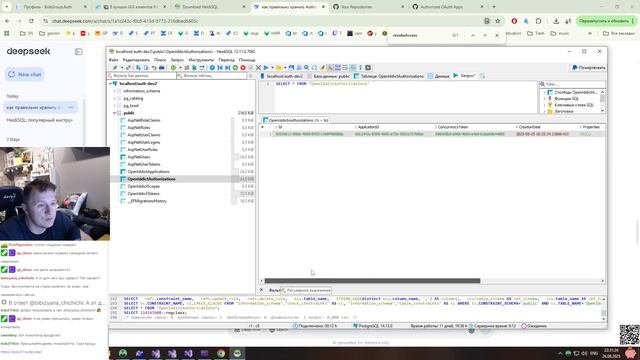Expand the pg_catalog schema node
The image size is (640, 360).
115,98
